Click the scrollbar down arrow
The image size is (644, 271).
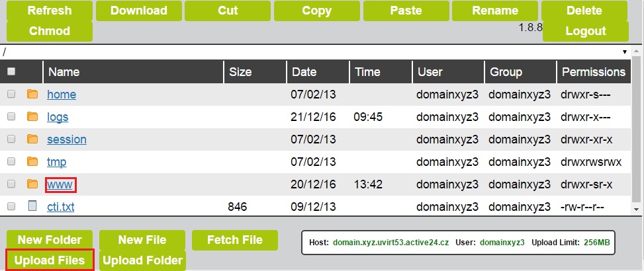(x=637, y=209)
